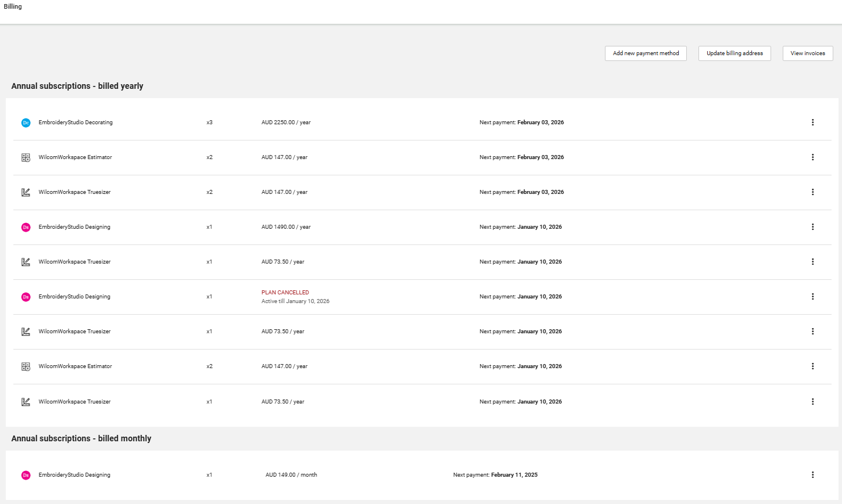Click the WilcomWorkspace Estimator name due January 10

(75, 366)
